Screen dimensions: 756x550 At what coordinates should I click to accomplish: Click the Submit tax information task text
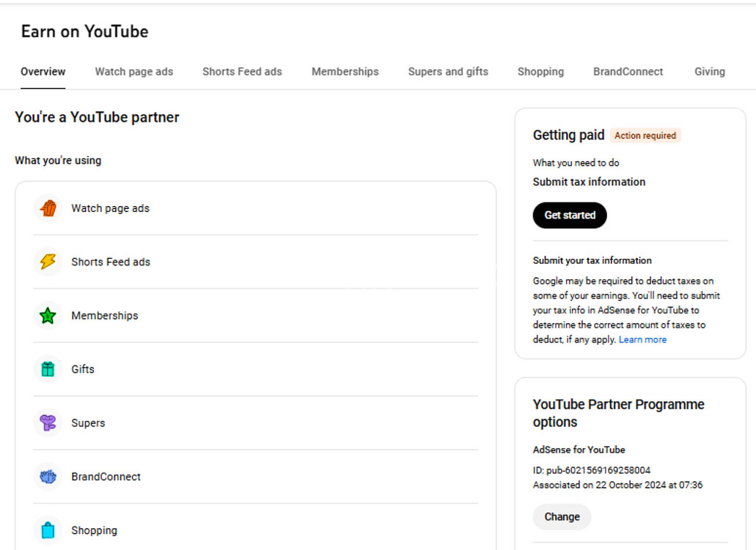589,182
